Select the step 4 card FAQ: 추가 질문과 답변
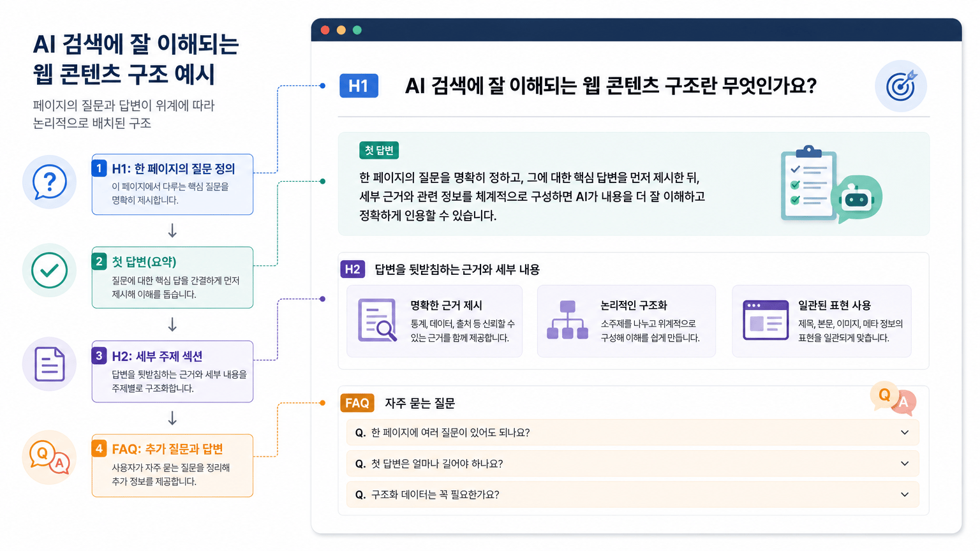The width and height of the screenshot is (980, 551). click(172, 466)
